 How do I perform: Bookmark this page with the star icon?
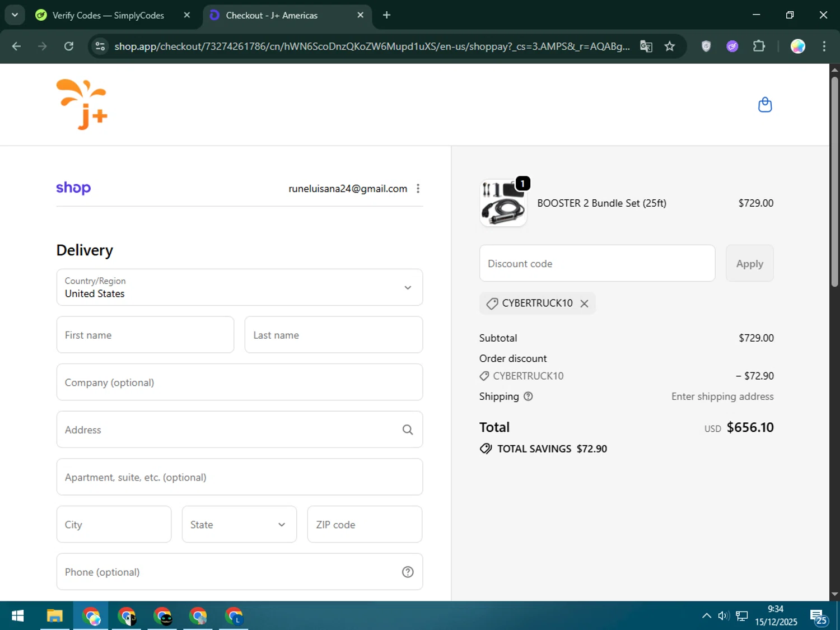pyautogui.click(x=670, y=46)
